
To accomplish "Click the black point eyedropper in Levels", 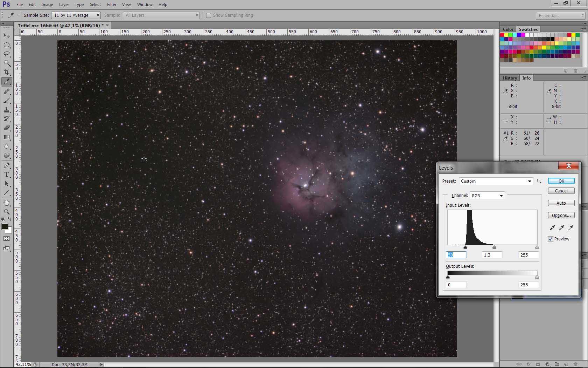I will [552, 228].
